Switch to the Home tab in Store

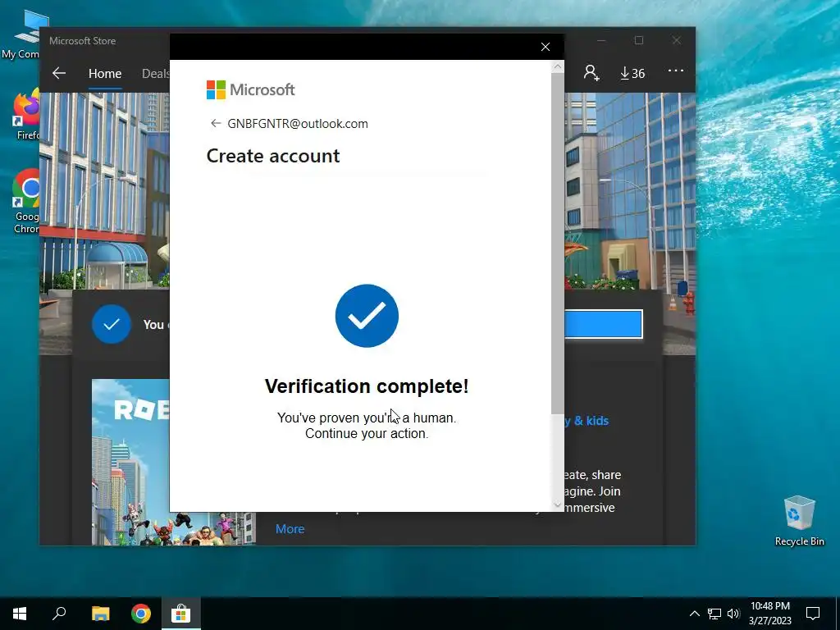pyautogui.click(x=105, y=73)
